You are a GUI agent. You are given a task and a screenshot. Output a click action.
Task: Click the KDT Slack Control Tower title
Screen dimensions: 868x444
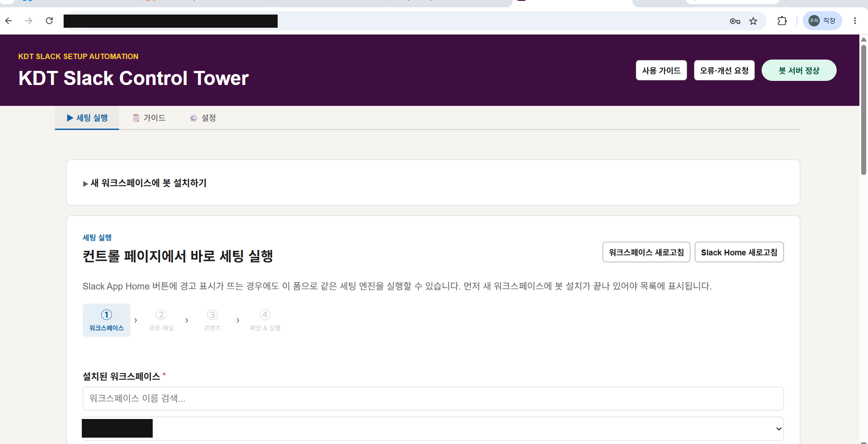(134, 78)
